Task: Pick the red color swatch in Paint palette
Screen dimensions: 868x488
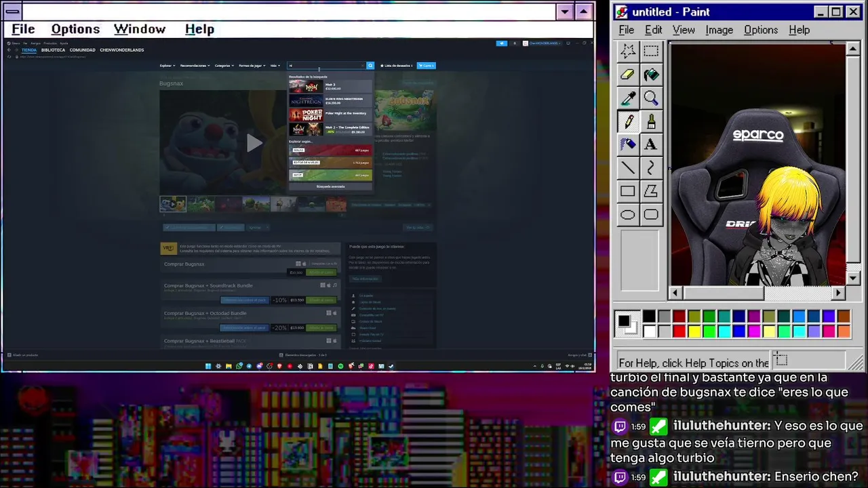Action: 679,331
